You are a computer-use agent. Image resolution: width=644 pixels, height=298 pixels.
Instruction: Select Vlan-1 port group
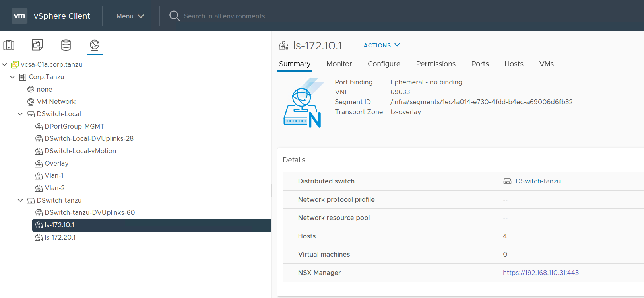click(x=54, y=175)
